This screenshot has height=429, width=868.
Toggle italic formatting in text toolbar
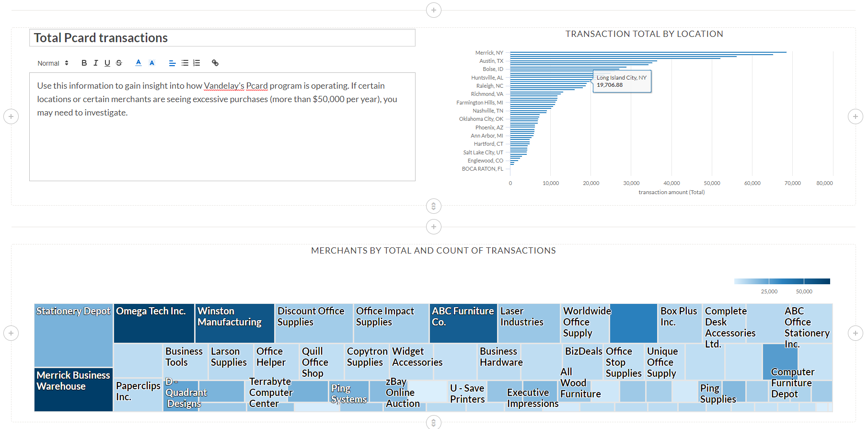96,63
